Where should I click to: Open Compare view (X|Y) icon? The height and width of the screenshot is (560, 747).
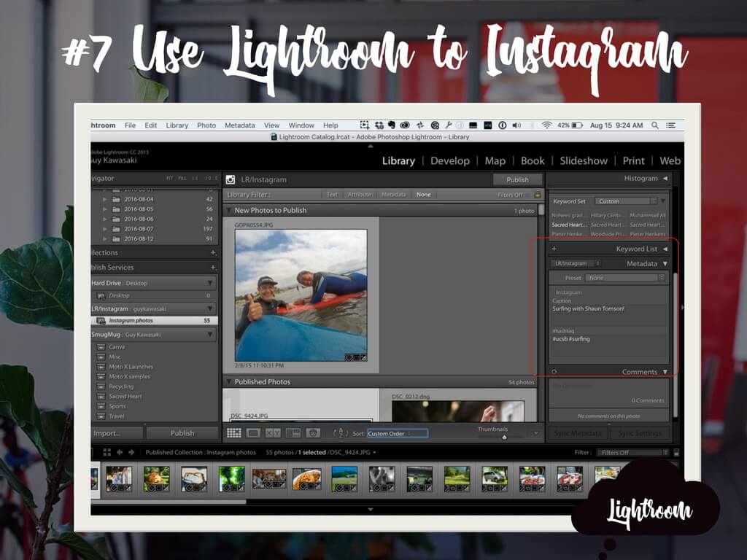[x=273, y=433]
